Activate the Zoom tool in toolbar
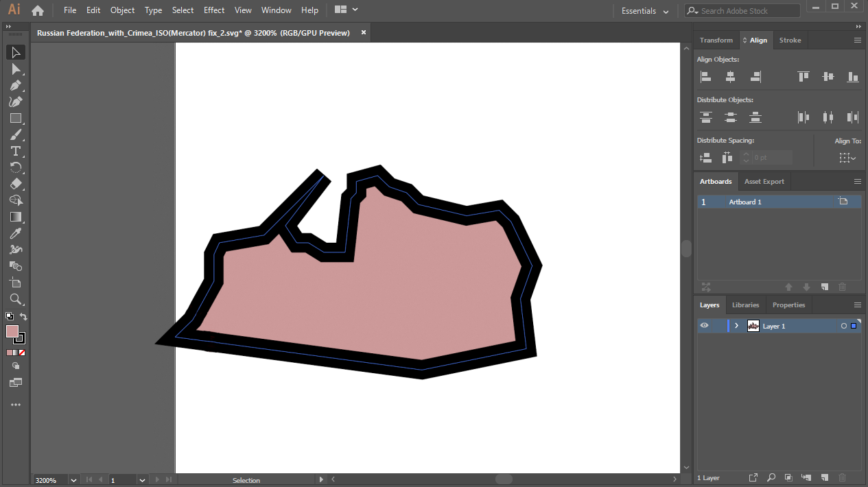 click(16, 299)
